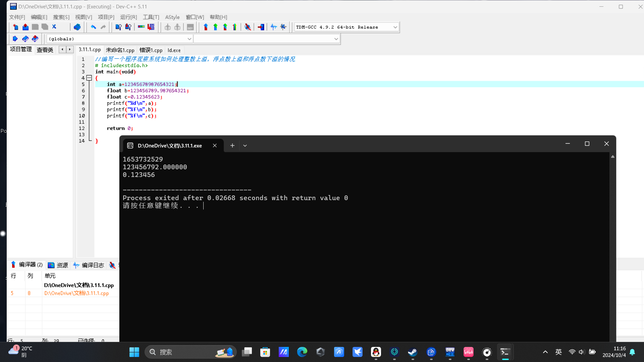Click the blue Undo arrow icon
The width and height of the screenshot is (644, 362).
coord(93,27)
